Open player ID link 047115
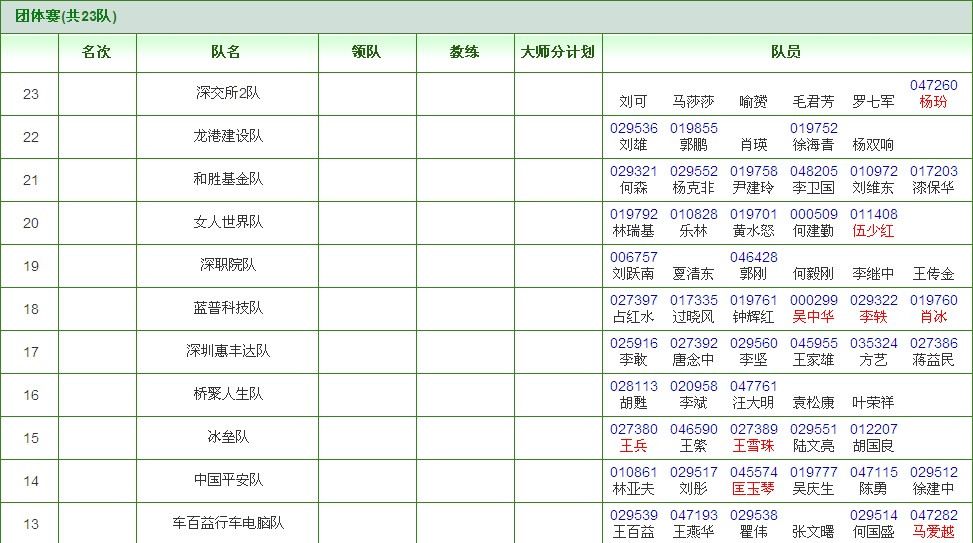 pos(873,473)
